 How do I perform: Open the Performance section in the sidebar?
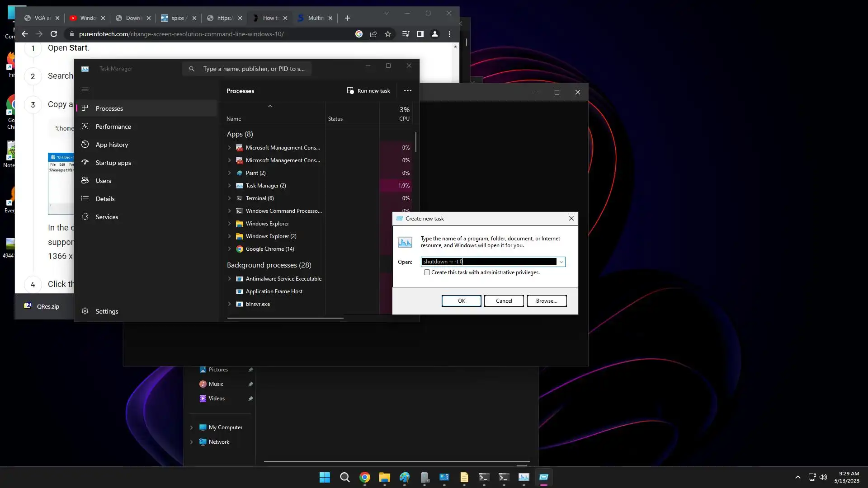pyautogui.click(x=113, y=127)
